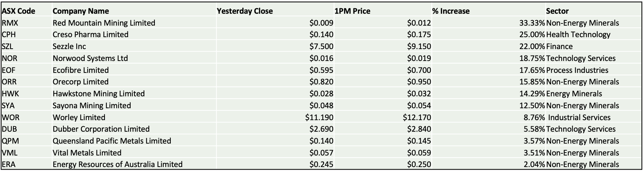Select Dubber Corporation's $2.690 close price
Screen dimensions: 644x171
click(321, 129)
